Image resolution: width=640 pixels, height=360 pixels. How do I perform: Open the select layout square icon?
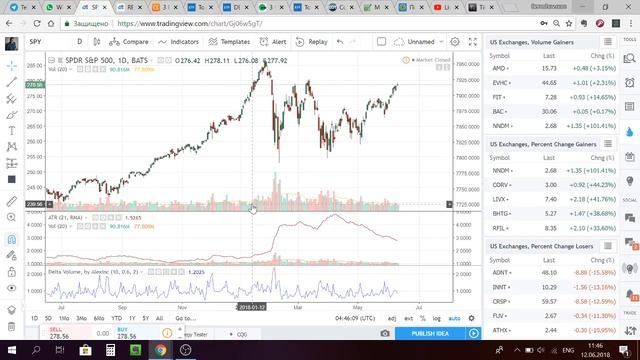tap(381, 42)
